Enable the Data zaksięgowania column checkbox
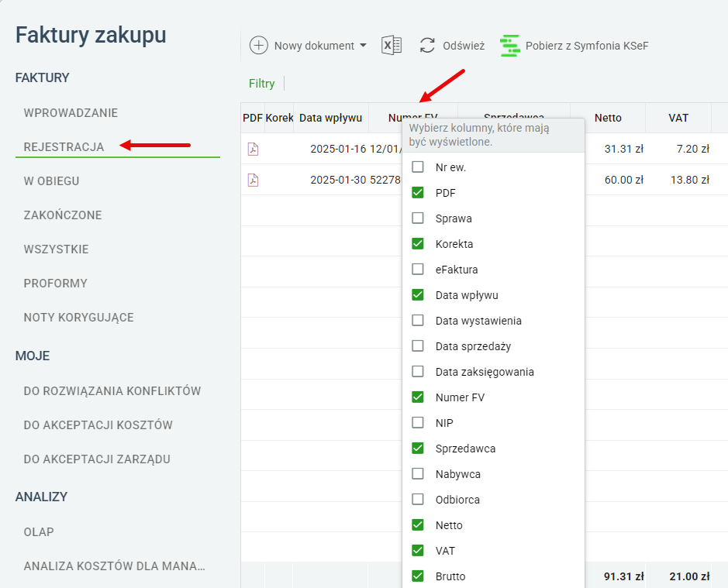Viewport: 728px width, 588px height. tap(418, 371)
